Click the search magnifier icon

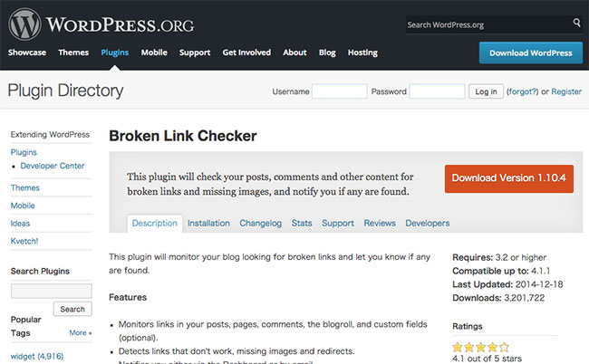click(x=576, y=23)
